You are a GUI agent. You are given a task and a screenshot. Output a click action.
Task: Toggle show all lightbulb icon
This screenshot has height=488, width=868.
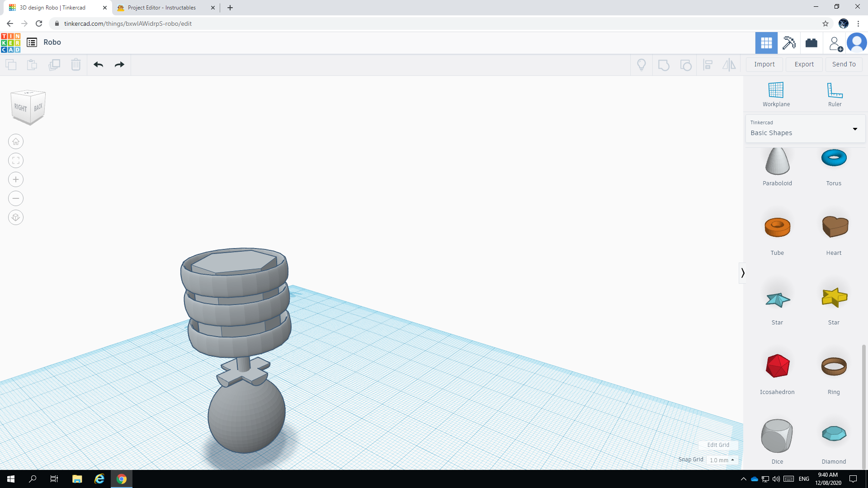click(x=642, y=65)
